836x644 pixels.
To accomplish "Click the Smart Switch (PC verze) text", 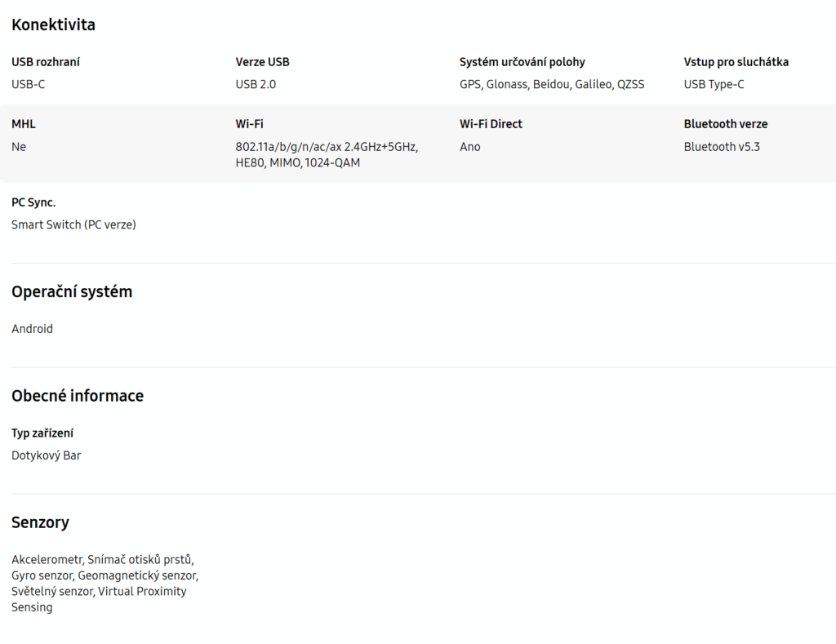I will tap(73, 224).
